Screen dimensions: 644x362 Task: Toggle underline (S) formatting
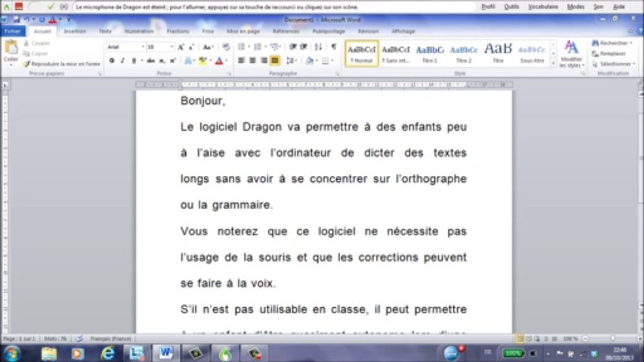click(134, 61)
